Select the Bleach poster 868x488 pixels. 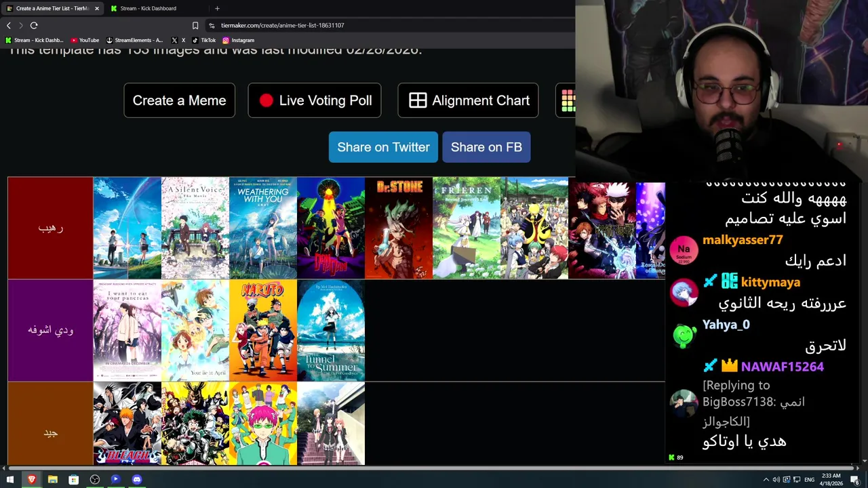coord(127,424)
